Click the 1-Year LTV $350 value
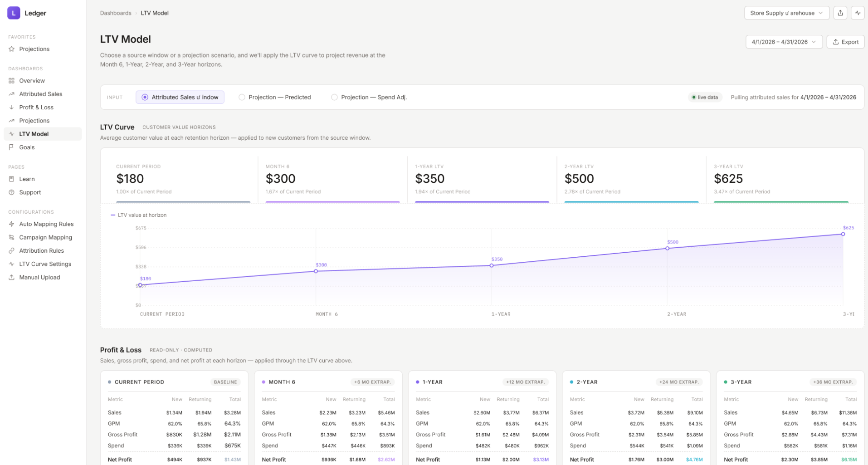The width and height of the screenshot is (868, 465). pyautogui.click(x=430, y=179)
